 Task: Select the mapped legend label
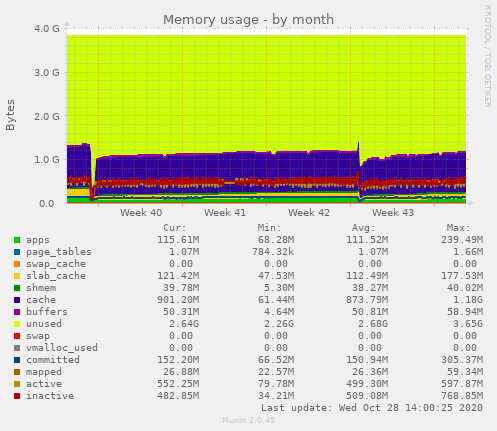(44, 372)
